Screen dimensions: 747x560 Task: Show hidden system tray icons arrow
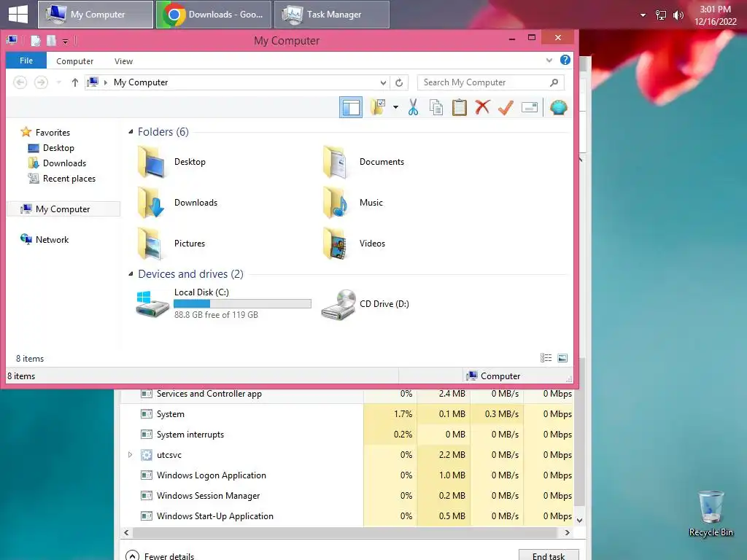pos(643,15)
